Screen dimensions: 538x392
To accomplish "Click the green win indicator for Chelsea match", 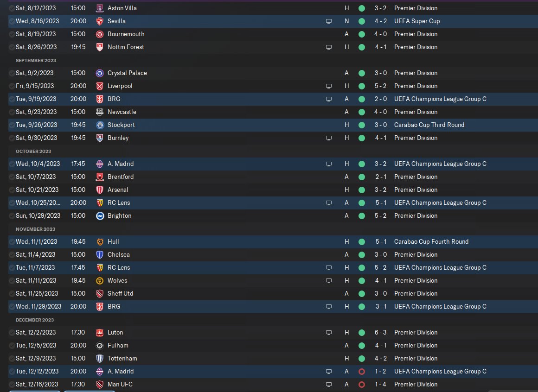I will tap(362, 254).
